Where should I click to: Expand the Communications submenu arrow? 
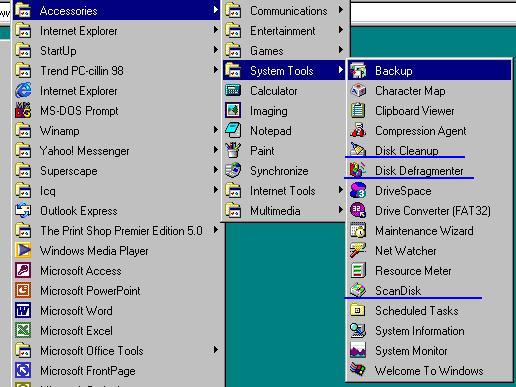(340, 10)
